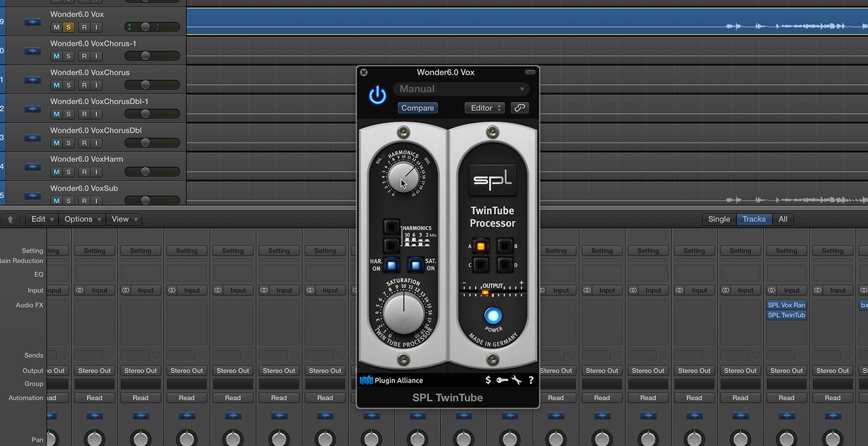The height and width of the screenshot is (446, 868).
Task: Select settings slot B on TwinTube
Action: pyautogui.click(x=505, y=246)
